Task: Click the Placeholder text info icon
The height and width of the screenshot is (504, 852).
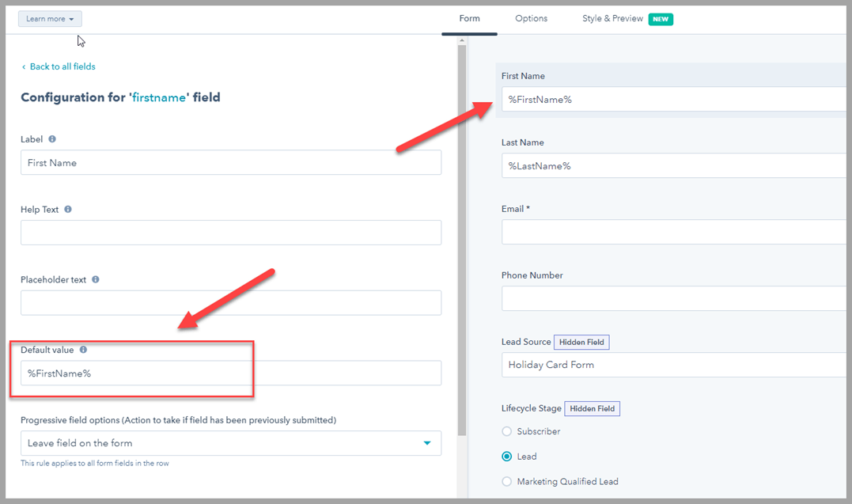Action: point(96,279)
